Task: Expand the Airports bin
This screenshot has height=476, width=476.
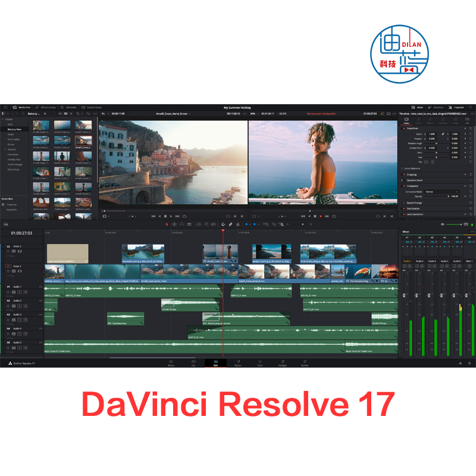Action: point(5,149)
